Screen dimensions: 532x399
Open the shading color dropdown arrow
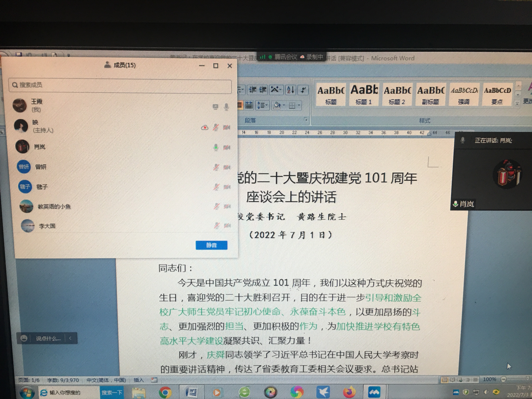284,105
